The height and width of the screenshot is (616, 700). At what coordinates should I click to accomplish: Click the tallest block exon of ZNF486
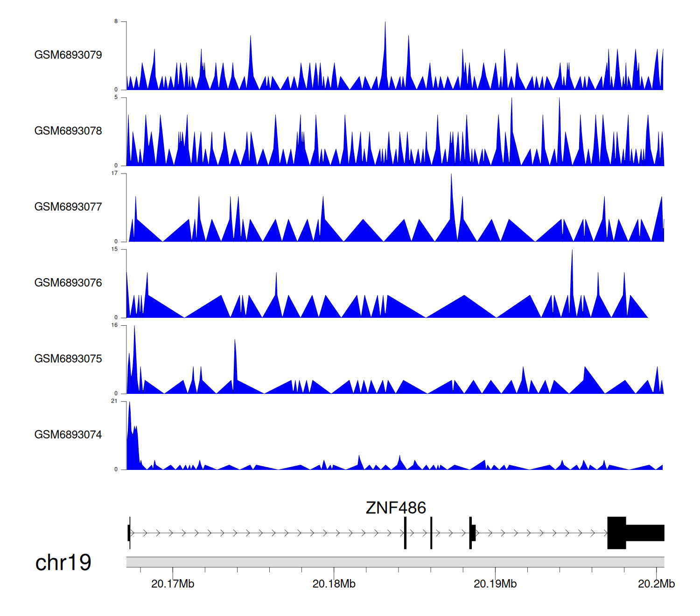click(x=616, y=533)
